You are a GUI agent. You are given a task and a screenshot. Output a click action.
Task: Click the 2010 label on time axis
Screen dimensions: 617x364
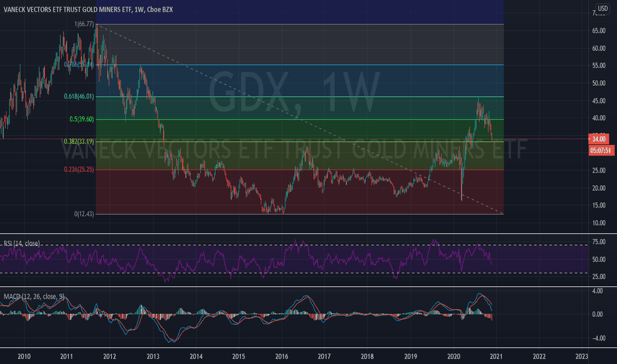click(x=24, y=357)
